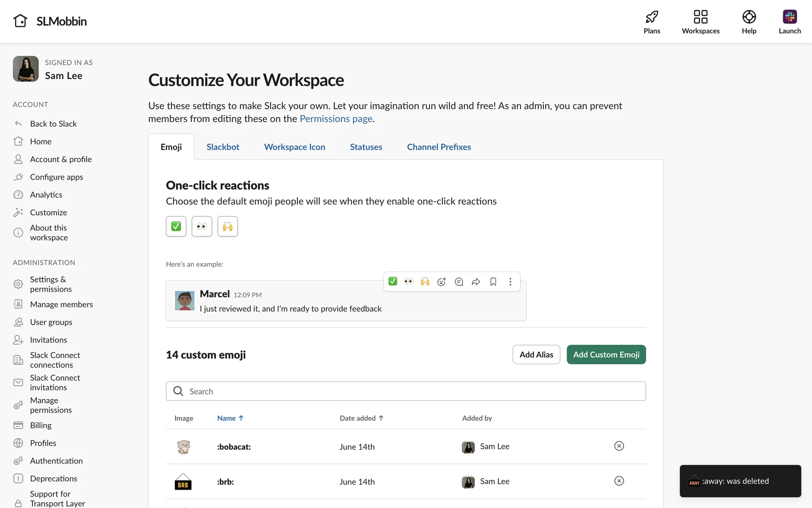
Task: Click the custom emoji Search field
Action: [x=405, y=391]
